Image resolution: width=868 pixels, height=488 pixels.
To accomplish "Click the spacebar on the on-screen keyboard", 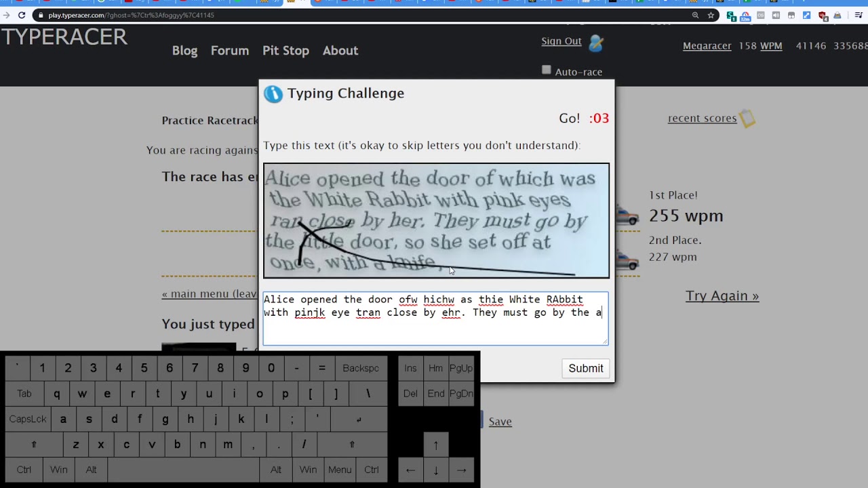I will pyautogui.click(x=184, y=470).
